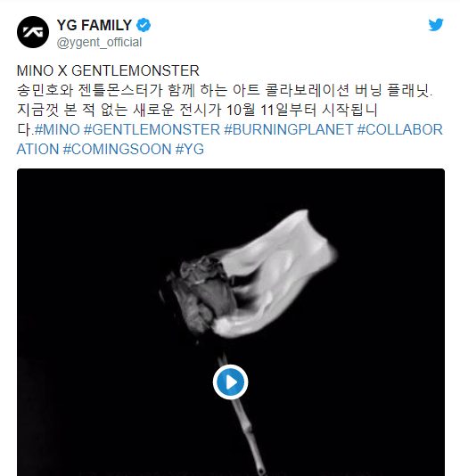Click the wrapped ATION hashtag remainder
460x476 pixels.
(38, 149)
